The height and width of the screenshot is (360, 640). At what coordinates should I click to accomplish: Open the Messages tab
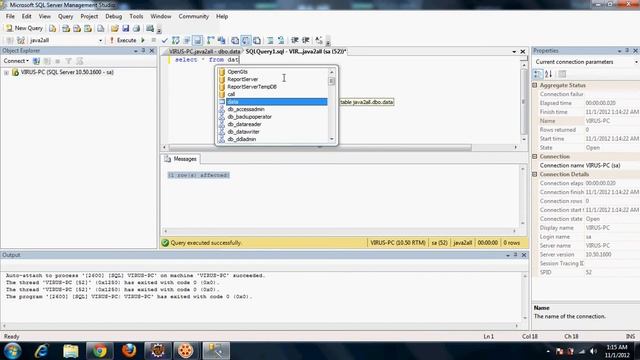(x=181, y=159)
